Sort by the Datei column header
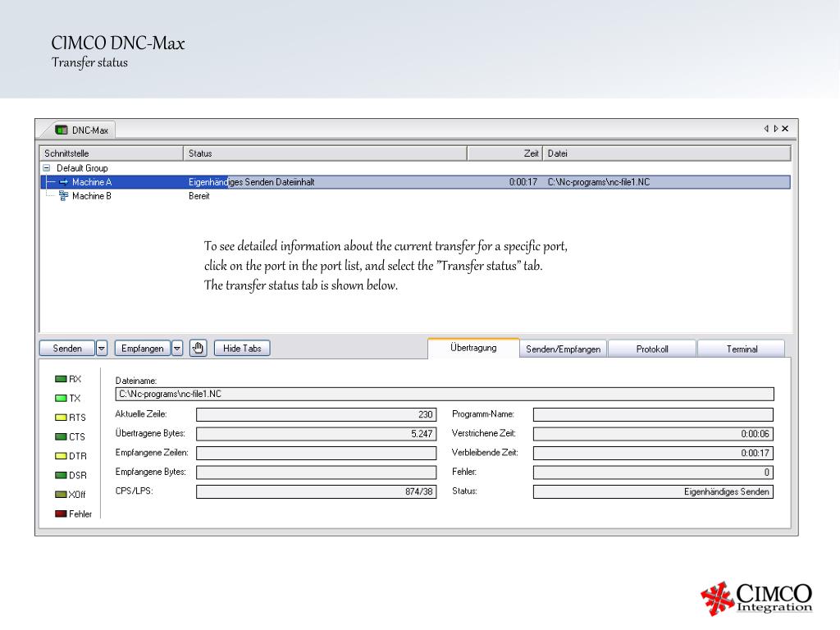 667,153
